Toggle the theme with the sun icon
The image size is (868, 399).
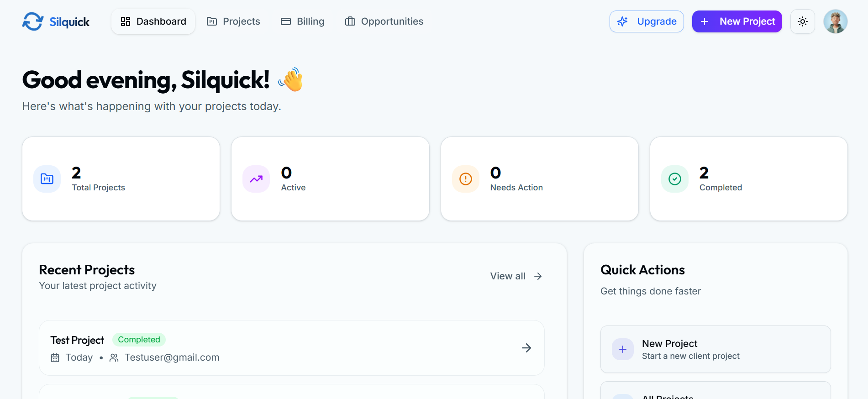tap(802, 21)
